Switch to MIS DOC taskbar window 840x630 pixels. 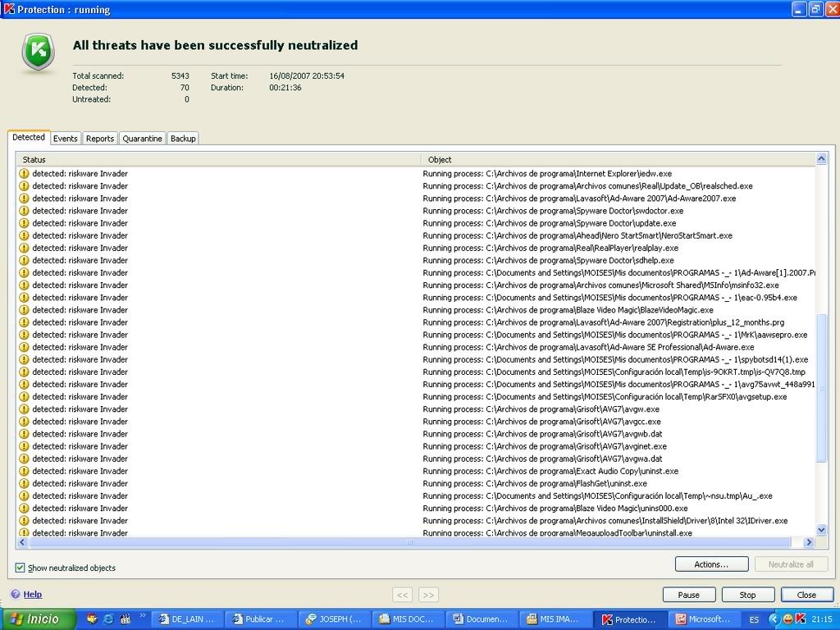(407, 619)
